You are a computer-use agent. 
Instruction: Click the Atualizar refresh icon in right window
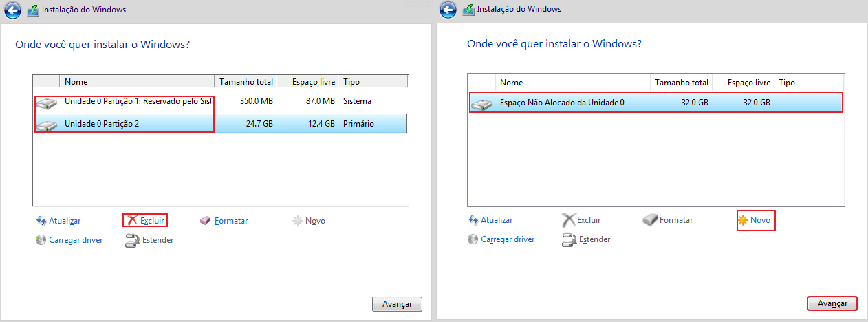473,220
